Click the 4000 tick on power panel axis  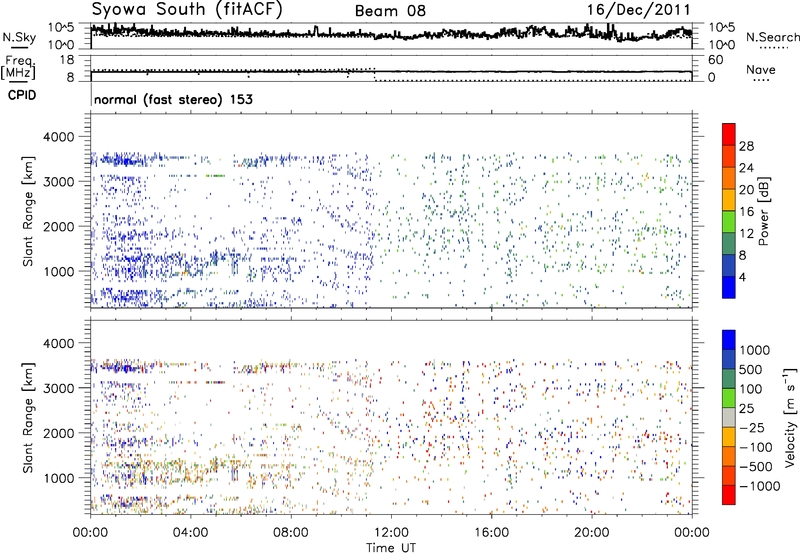tap(59, 137)
